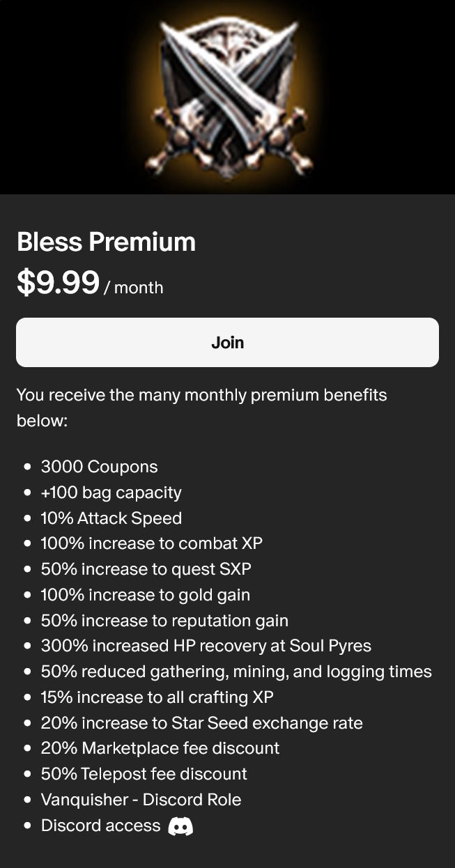Click the bullet next to 20% Marketplace fee discount

29,748
